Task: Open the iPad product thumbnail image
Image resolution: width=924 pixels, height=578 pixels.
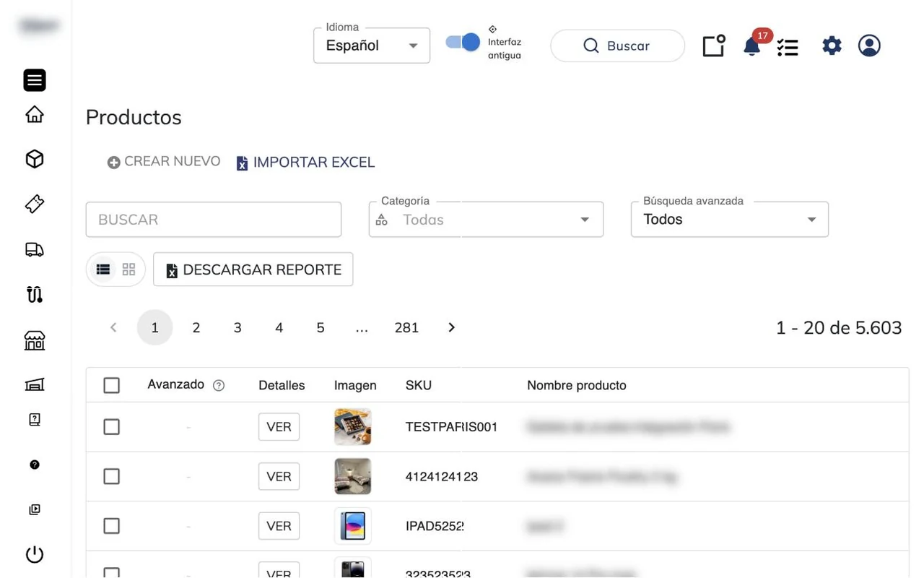Action: coord(353,526)
